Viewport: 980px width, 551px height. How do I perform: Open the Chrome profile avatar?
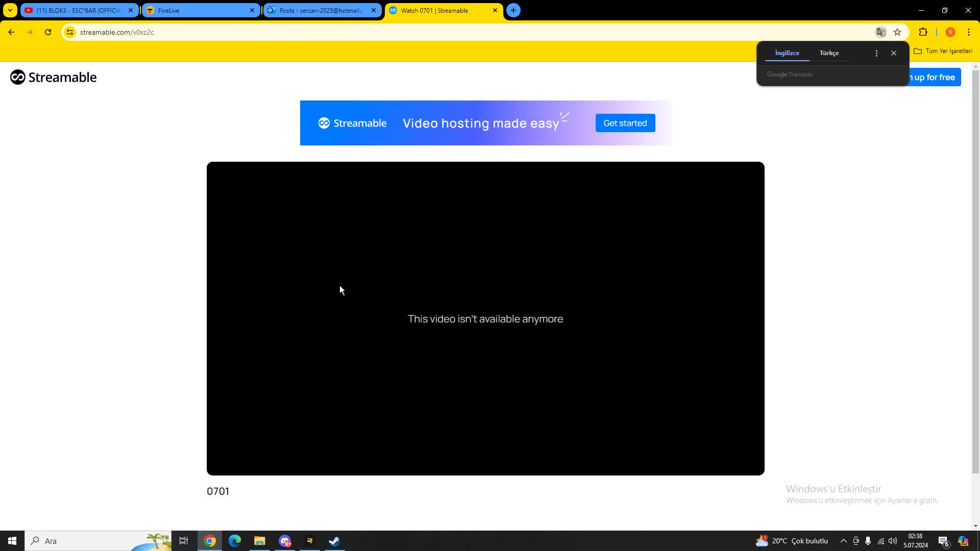click(950, 32)
